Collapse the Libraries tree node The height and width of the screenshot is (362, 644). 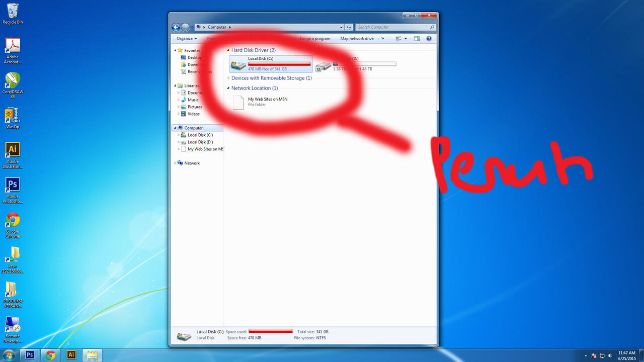point(176,85)
